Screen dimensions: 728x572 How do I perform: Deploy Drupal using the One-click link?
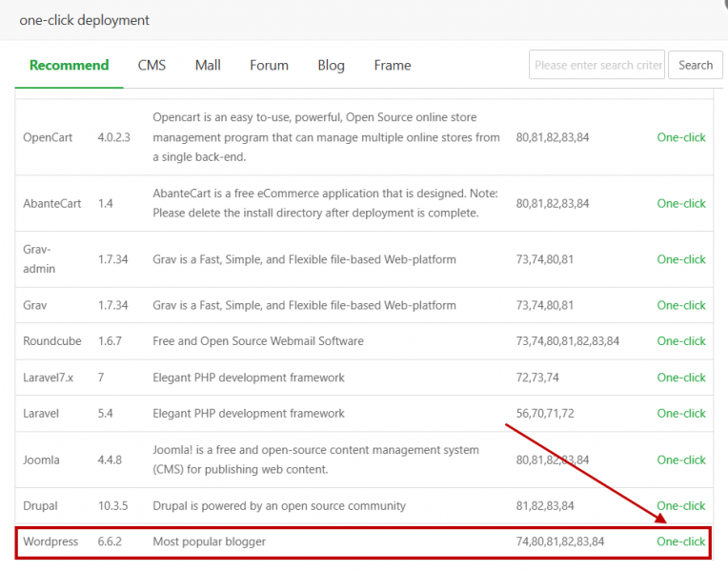[680, 505]
